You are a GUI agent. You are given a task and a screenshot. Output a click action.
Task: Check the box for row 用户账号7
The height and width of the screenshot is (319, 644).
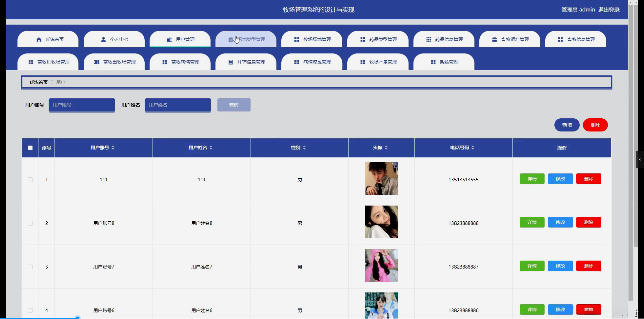(30, 267)
